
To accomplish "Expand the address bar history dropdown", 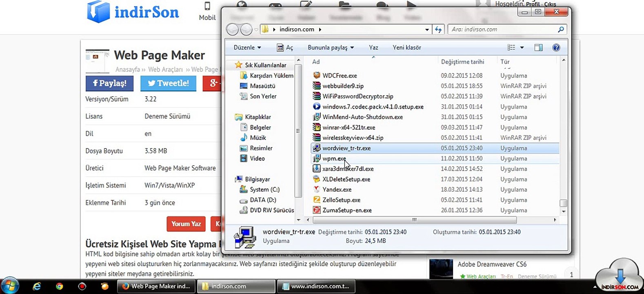I will (x=427, y=29).
